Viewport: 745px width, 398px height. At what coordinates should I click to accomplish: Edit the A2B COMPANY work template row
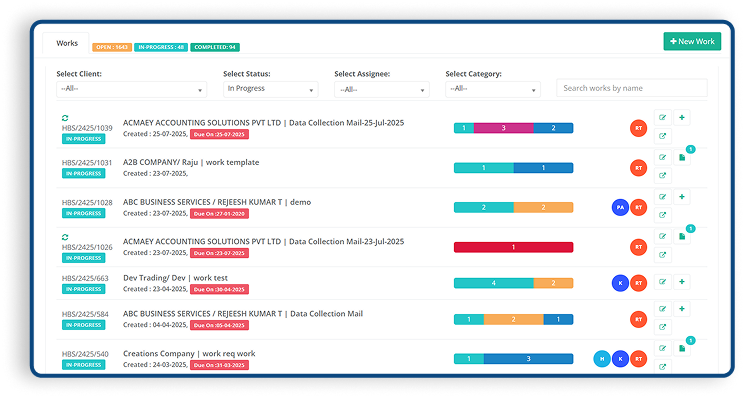pos(662,157)
